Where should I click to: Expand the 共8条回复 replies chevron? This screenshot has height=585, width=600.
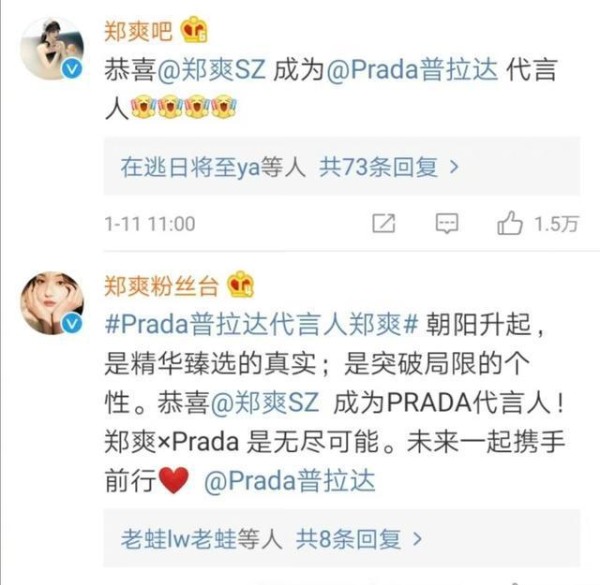(x=417, y=539)
